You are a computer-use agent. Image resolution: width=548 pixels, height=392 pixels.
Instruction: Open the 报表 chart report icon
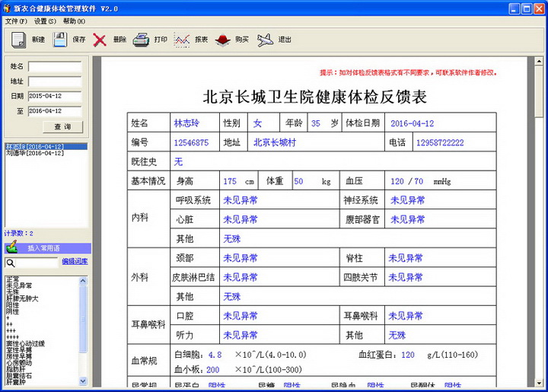[182, 40]
